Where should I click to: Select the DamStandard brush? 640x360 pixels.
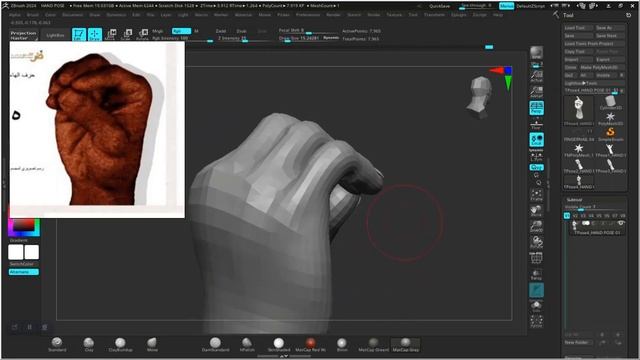pyautogui.click(x=215, y=344)
